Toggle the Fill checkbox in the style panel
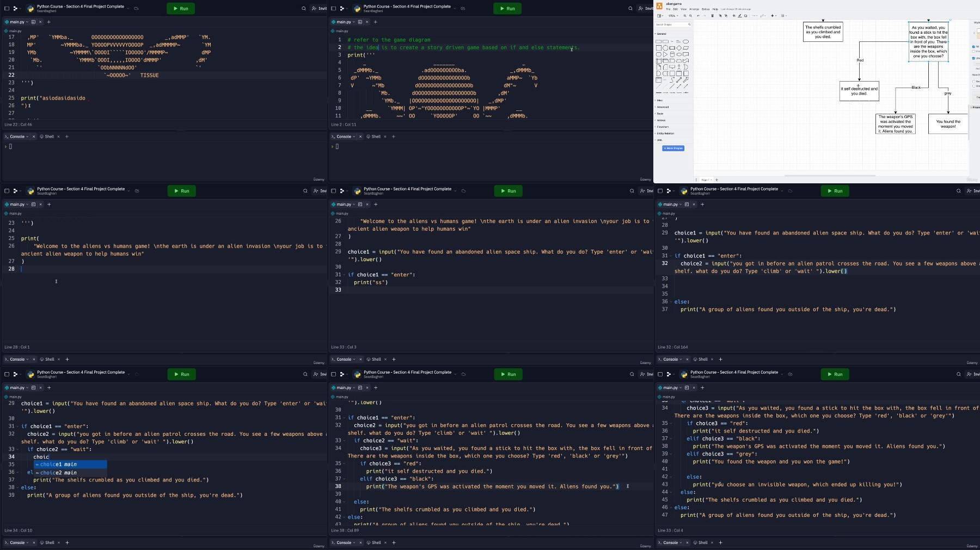 tap(973, 47)
